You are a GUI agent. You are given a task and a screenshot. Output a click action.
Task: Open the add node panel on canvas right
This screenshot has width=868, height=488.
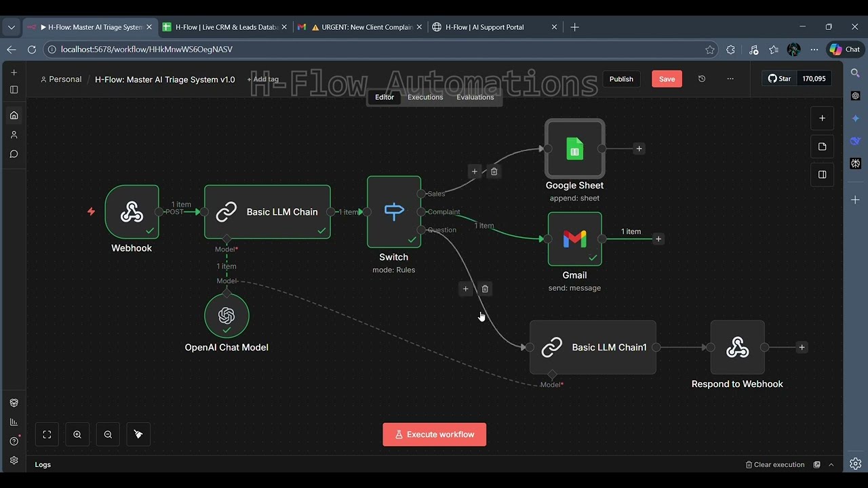[x=822, y=118]
